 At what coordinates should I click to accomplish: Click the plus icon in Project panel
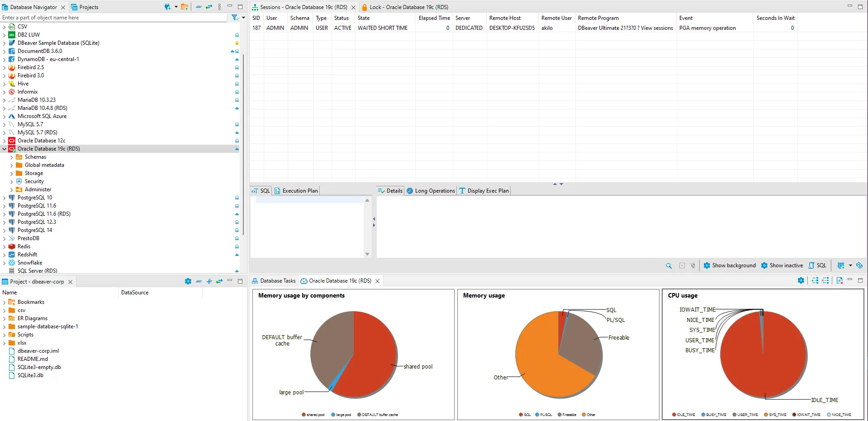point(209,281)
